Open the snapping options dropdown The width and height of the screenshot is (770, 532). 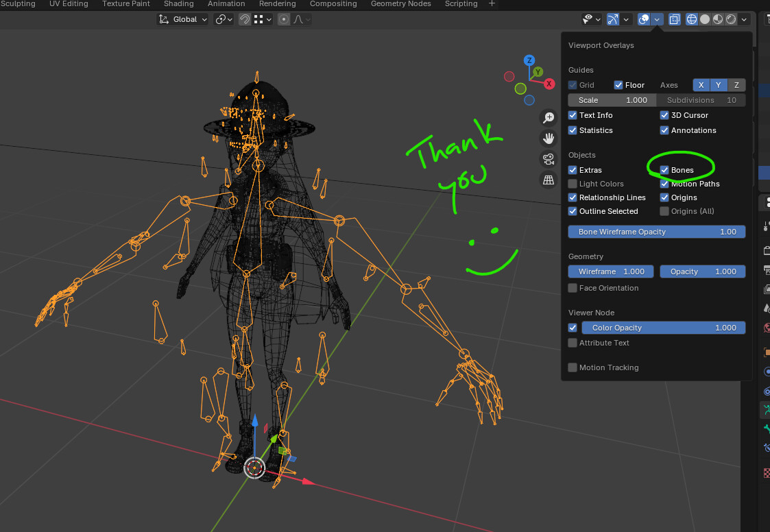263,19
